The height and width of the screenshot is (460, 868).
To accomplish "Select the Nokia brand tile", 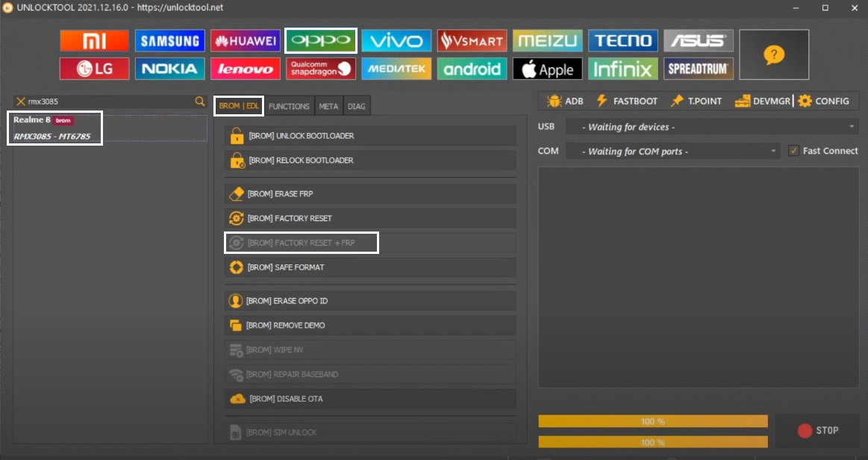I will click(169, 69).
